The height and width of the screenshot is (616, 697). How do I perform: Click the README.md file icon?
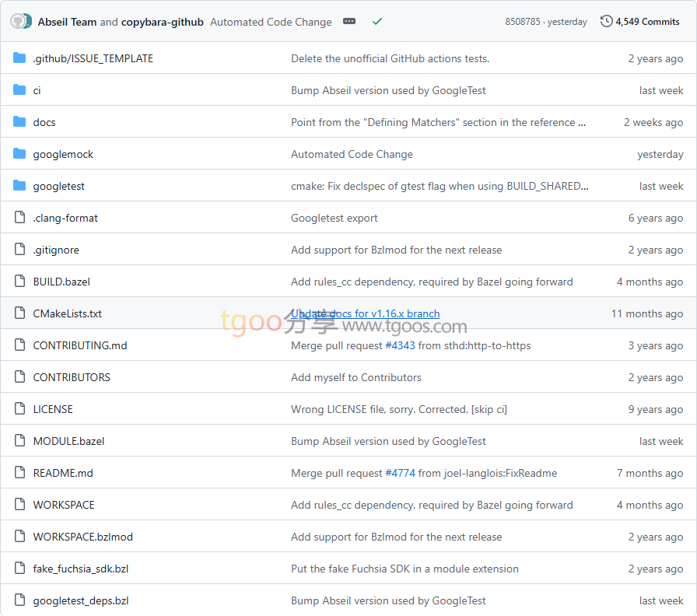[20, 472]
